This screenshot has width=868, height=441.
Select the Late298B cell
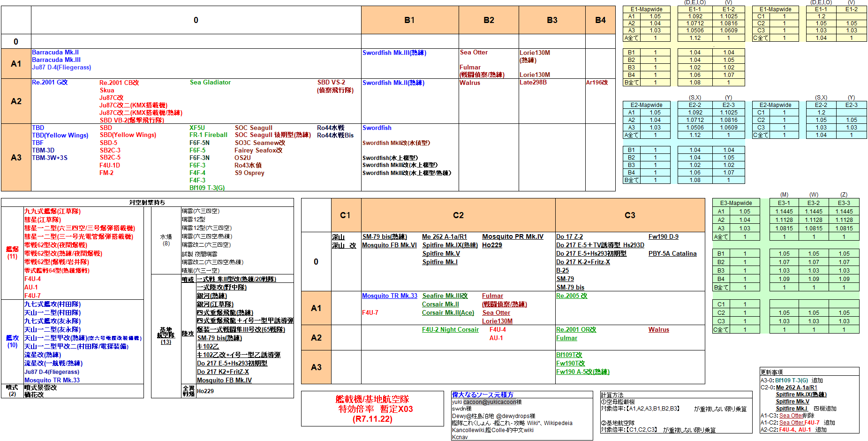pyautogui.click(x=533, y=83)
